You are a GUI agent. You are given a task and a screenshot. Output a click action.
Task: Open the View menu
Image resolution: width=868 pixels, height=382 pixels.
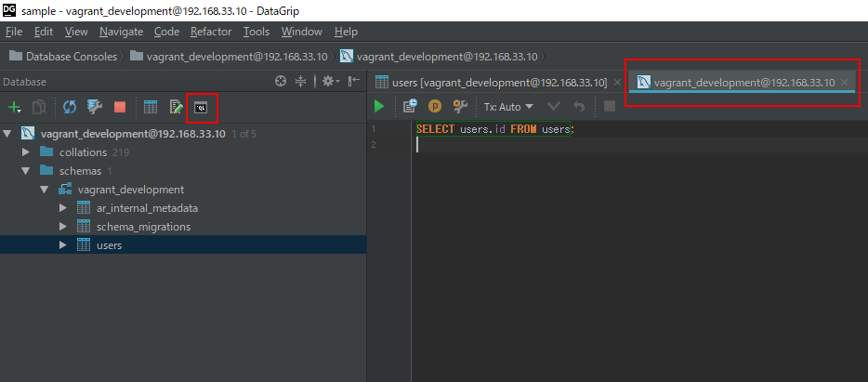(76, 32)
